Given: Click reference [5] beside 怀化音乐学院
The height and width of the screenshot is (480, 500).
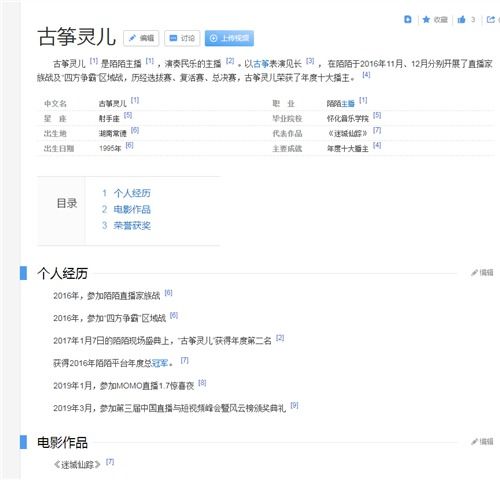Looking at the screenshot, I should click(x=377, y=115).
